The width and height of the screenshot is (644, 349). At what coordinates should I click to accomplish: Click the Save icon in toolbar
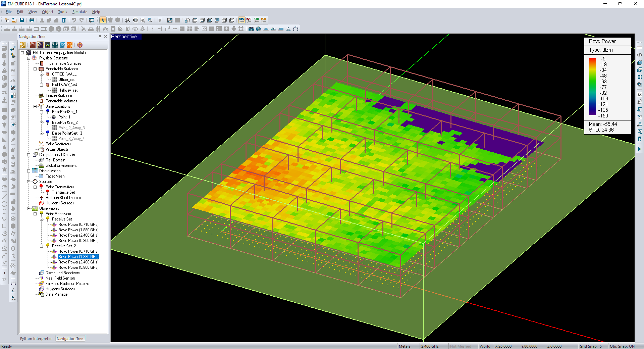tap(22, 20)
